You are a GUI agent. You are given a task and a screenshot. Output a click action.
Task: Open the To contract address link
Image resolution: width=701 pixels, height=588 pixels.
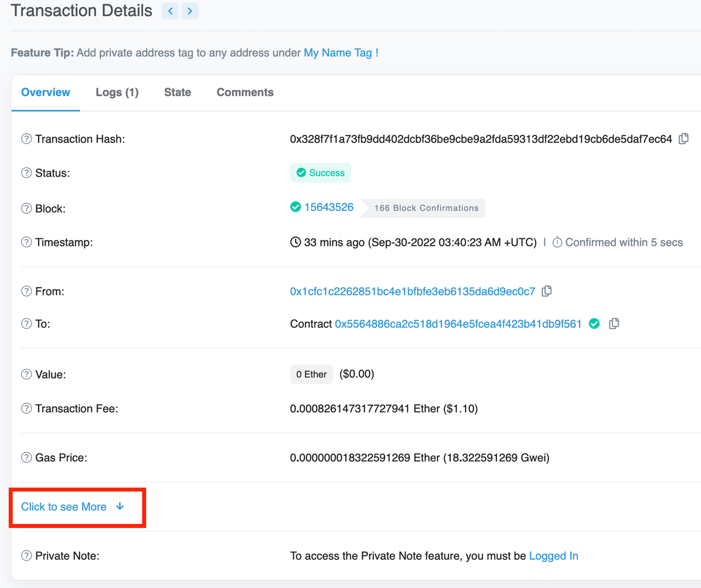[x=458, y=323]
